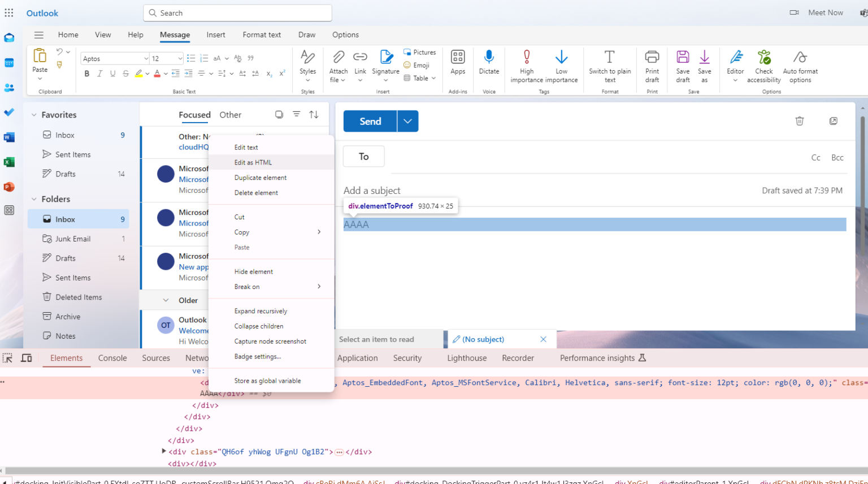Choose Edit as HTML from context menu
Image resolution: width=868 pixels, height=484 pixels.
pos(253,162)
